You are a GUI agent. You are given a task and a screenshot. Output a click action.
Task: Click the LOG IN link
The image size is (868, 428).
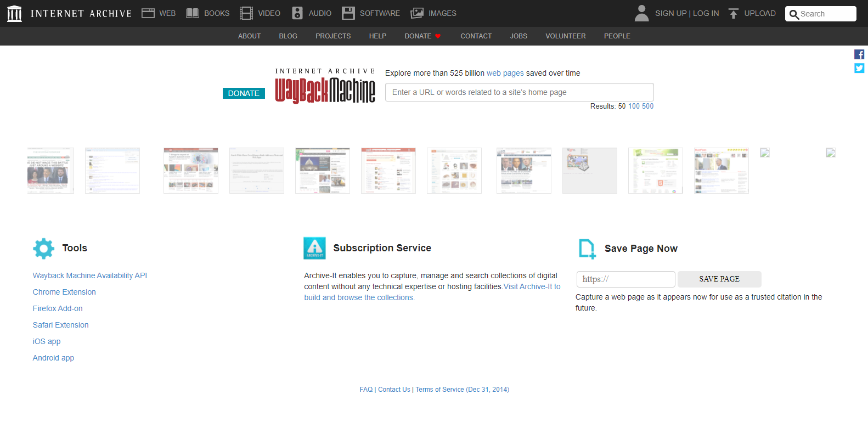pos(706,13)
